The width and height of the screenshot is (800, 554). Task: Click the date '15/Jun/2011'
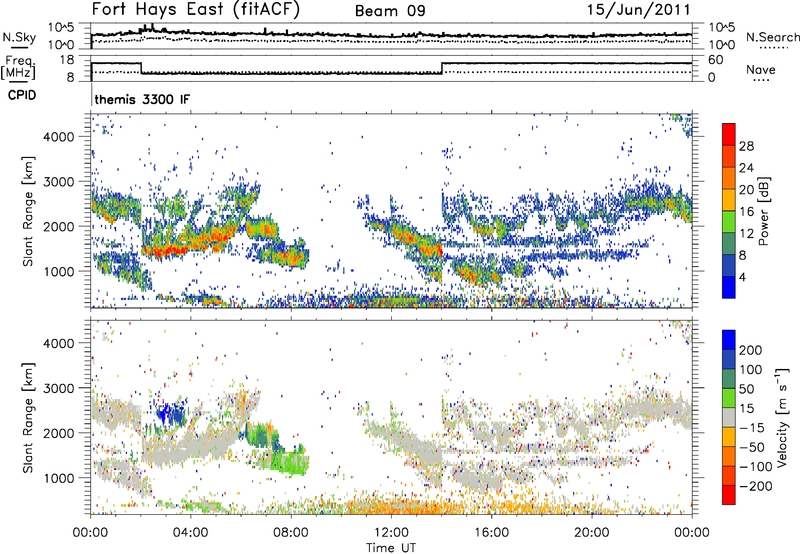pyautogui.click(x=638, y=10)
